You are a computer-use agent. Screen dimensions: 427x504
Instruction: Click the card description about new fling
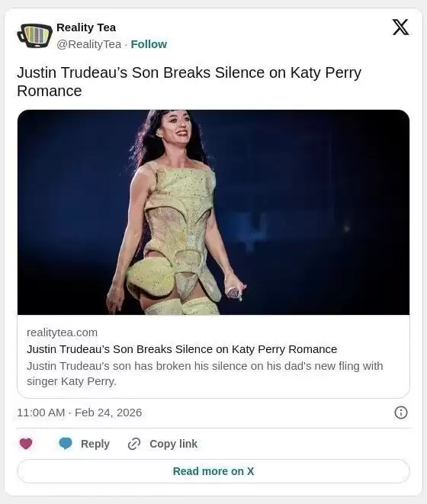205,374
